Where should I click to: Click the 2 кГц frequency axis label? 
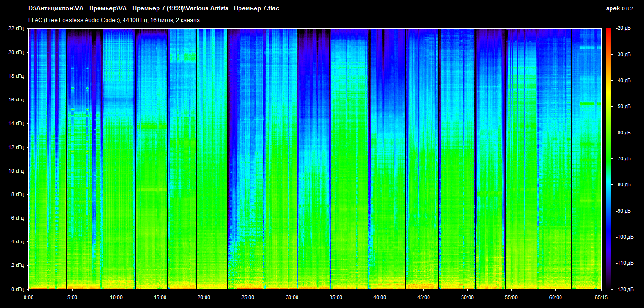(x=18, y=265)
